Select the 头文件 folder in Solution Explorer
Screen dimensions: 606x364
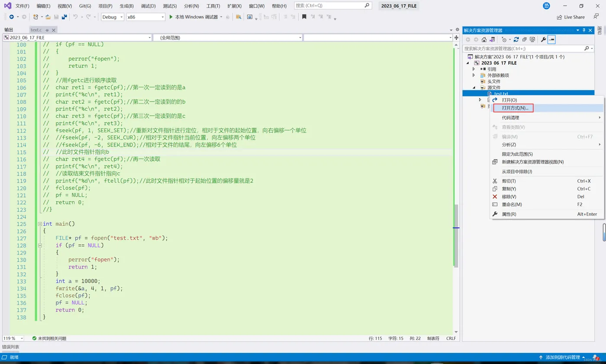pos(494,81)
